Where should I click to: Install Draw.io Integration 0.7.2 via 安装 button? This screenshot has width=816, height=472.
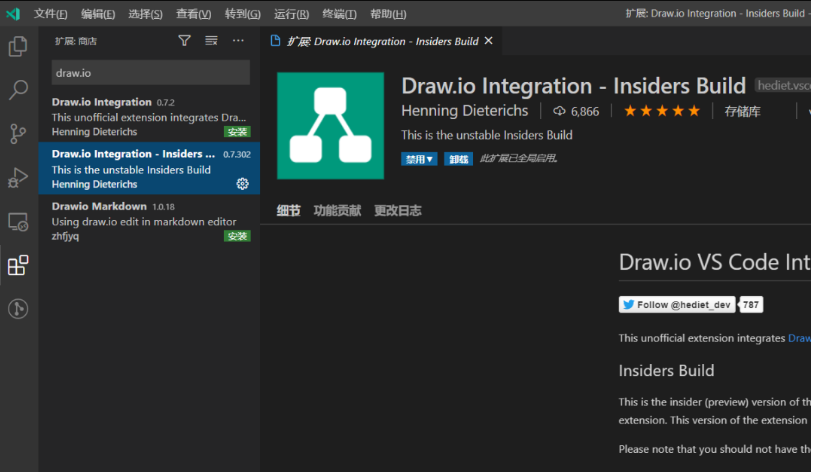[237, 132]
